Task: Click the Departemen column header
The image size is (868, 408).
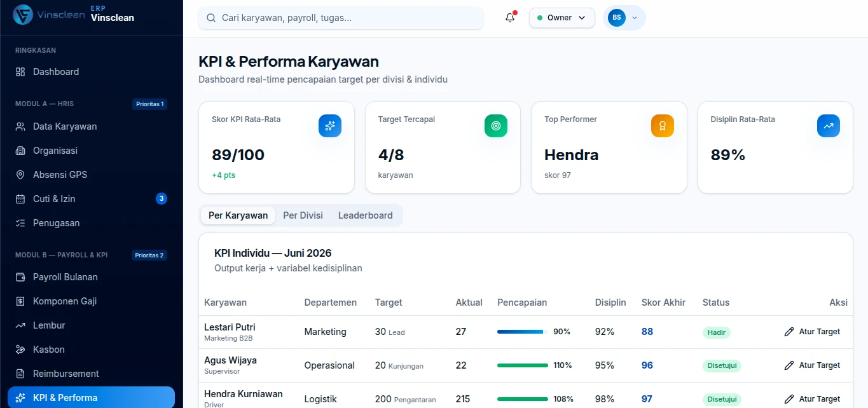Action: coord(330,303)
